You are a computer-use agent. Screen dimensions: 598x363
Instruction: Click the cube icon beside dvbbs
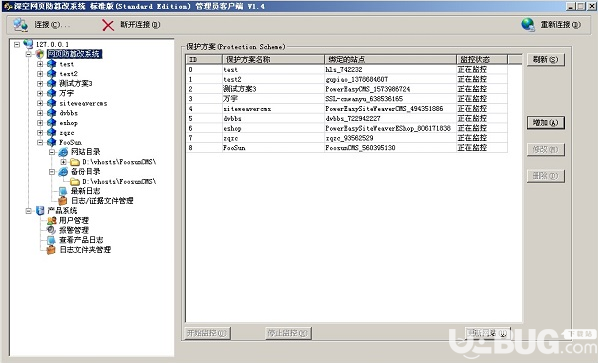[x=51, y=113]
